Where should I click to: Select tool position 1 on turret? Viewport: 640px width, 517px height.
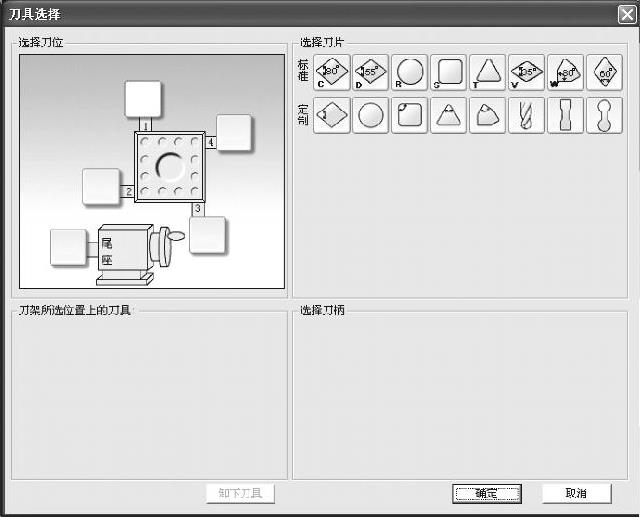click(x=145, y=125)
